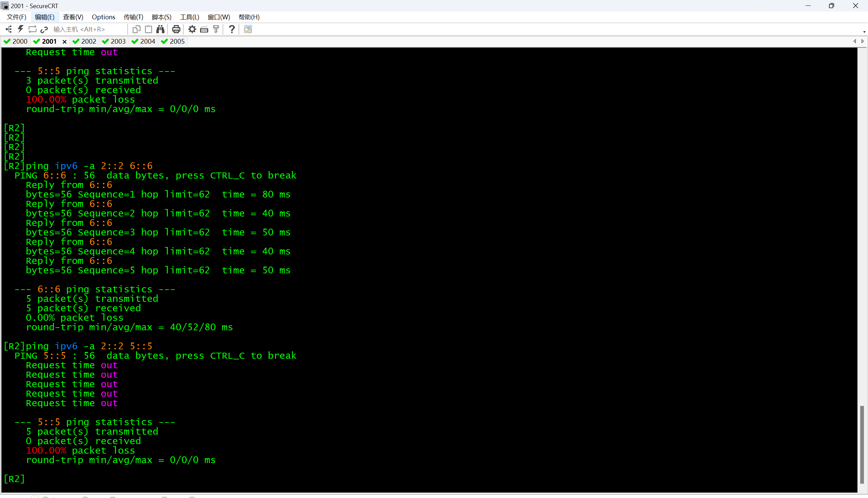Screen dimensions: 868x498
Task: Click the right tab-scroll chevron
Action: pos(863,41)
